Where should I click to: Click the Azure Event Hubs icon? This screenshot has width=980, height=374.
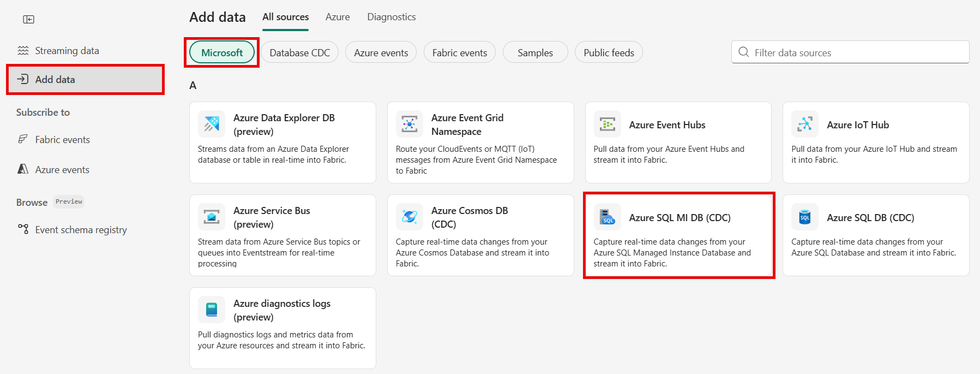point(607,124)
